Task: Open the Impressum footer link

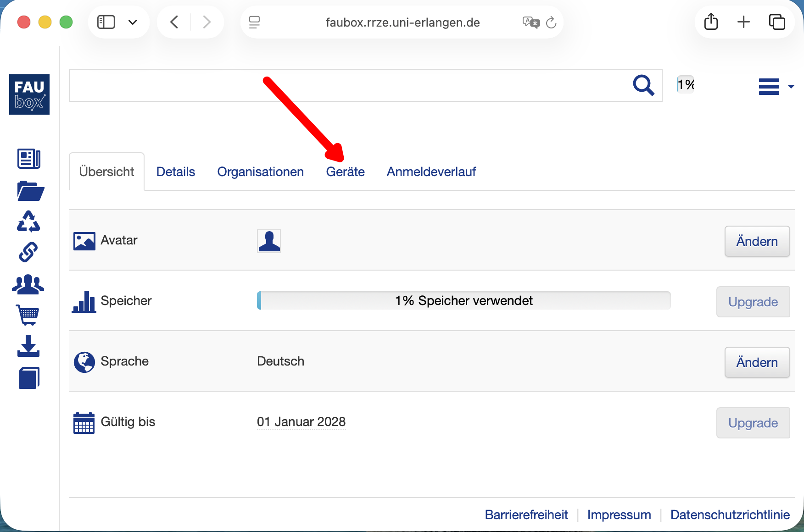Action: [619, 515]
